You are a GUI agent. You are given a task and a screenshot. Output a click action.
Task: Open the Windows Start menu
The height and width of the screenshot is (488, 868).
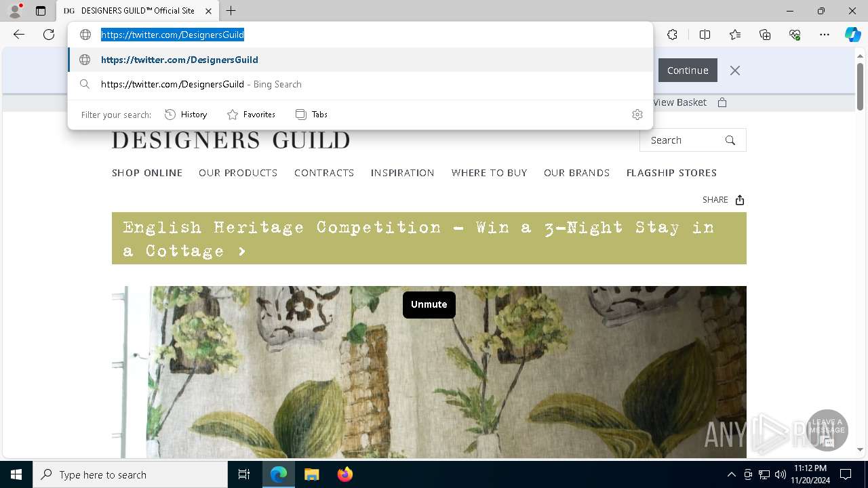(16, 474)
